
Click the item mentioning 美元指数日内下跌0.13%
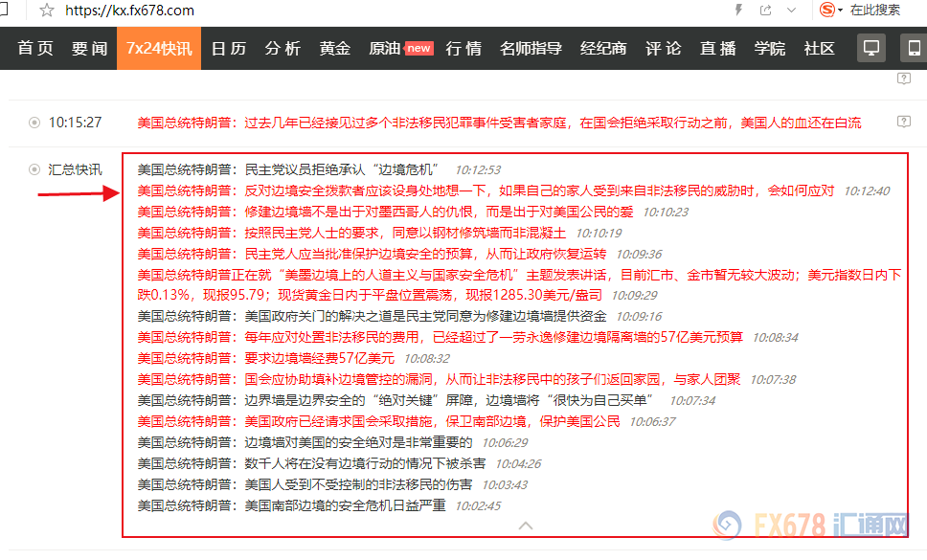click(x=519, y=284)
